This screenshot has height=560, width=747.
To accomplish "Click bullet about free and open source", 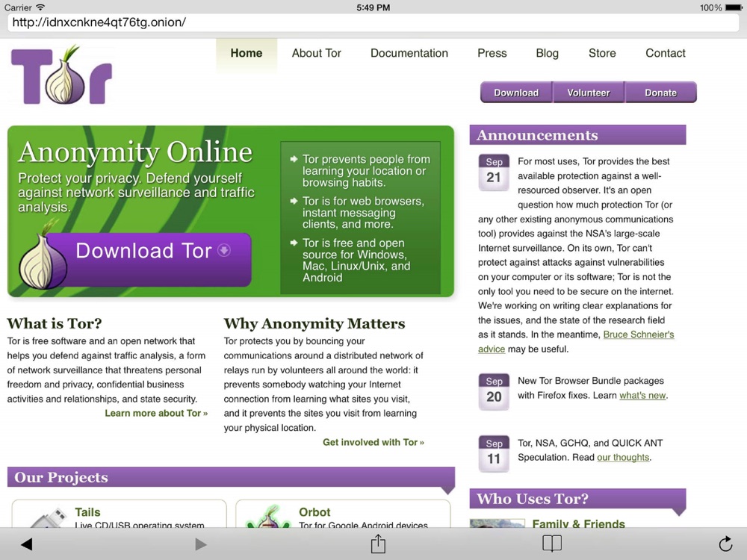I will point(356,260).
